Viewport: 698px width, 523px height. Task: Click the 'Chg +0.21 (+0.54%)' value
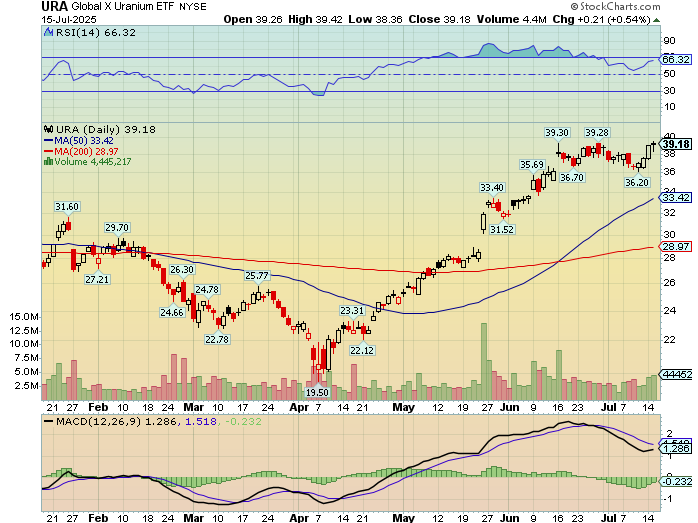pyautogui.click(x=601, y=20)
